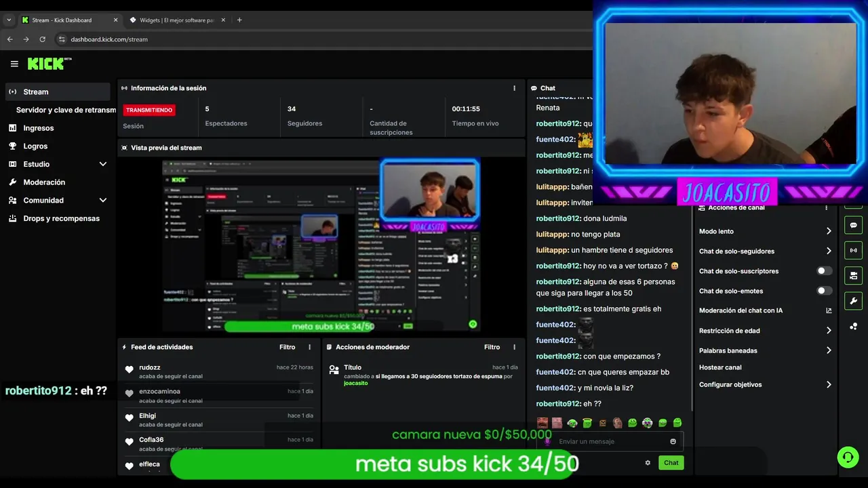The image size is (868, 488).
Task: Click the camera panel icon in right sidebar
Action: pyautogui.click(x=853, y=275)
